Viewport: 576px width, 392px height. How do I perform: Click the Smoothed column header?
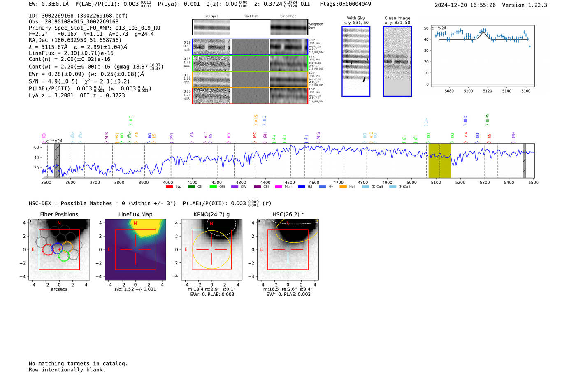point(288,16)
